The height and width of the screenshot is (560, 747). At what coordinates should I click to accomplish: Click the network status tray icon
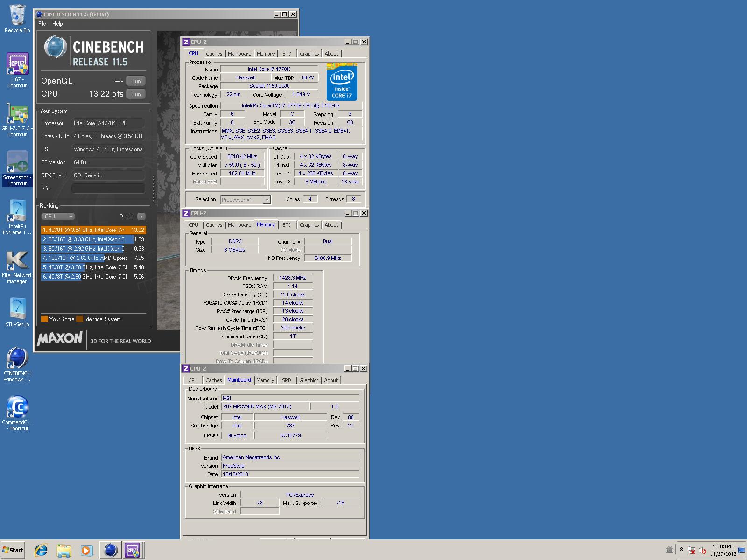pyautogui.click(x=691, y=551)
